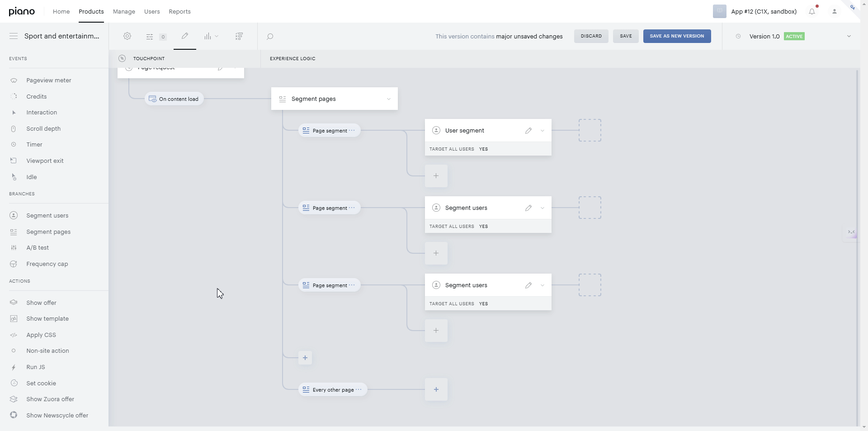The width and height of the screenshot is (868, 431).
Task: Expand the Segment pages card chevron
Action: click(389, 99)
